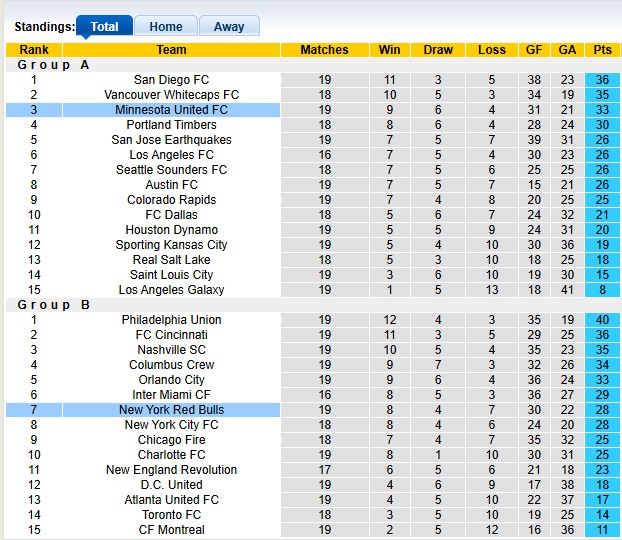Open the CF Montreal team link
622x540 pixels.
(x=171, y=530)
